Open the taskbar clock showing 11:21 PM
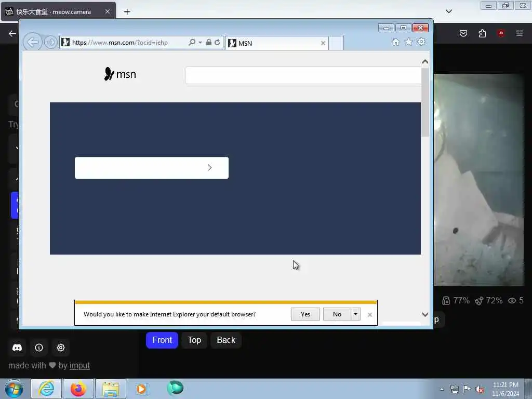This screenshot has height=399, width=532. click(506, 389)
